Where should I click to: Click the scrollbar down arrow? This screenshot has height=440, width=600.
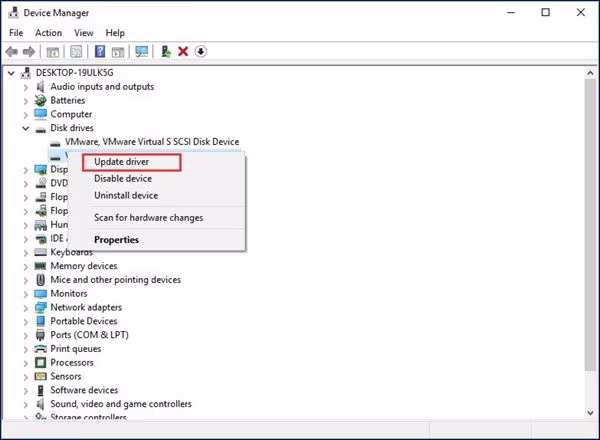(590, 413)
